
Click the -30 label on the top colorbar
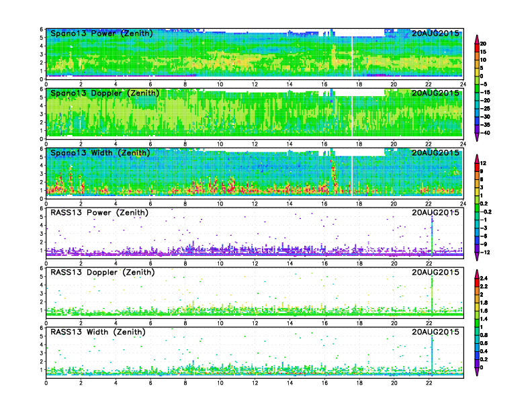tap(485, 117)
